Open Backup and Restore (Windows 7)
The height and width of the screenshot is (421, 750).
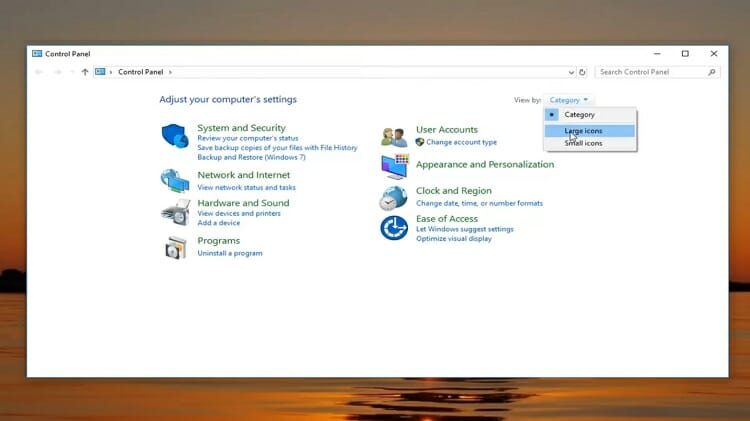click(251, 157)
